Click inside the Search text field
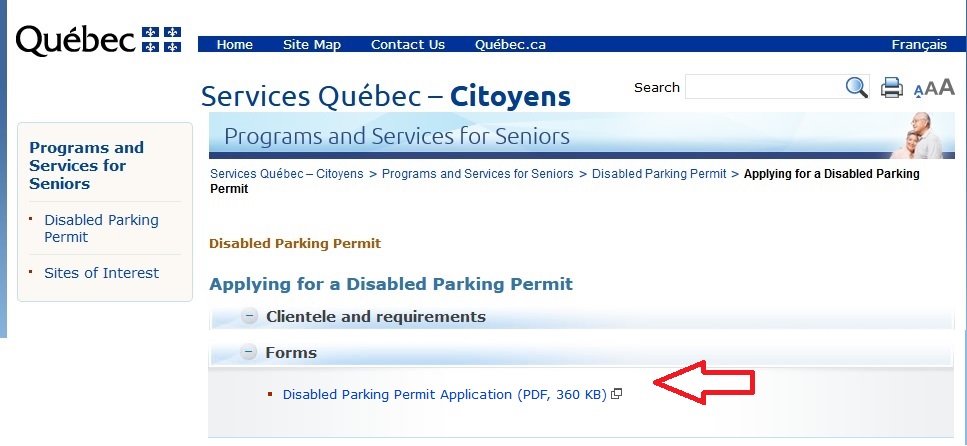Image resolution: width=967 pixels, height=446 pixels. pyautogui.click(x=763, y=88)
